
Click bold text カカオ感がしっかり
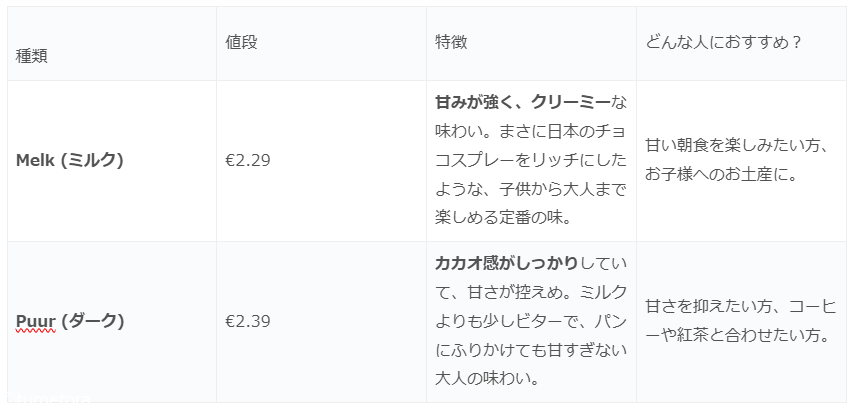click(x=506, y=264)
